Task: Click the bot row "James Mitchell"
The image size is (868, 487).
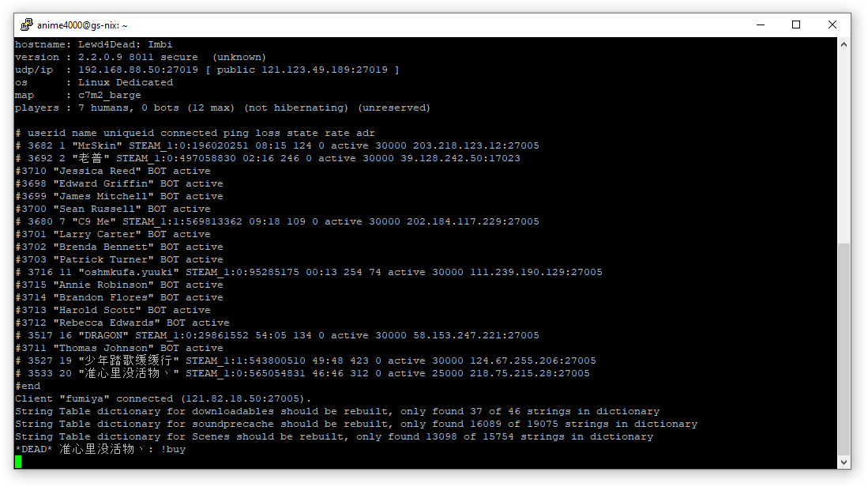Action: [x=119, y=197]
